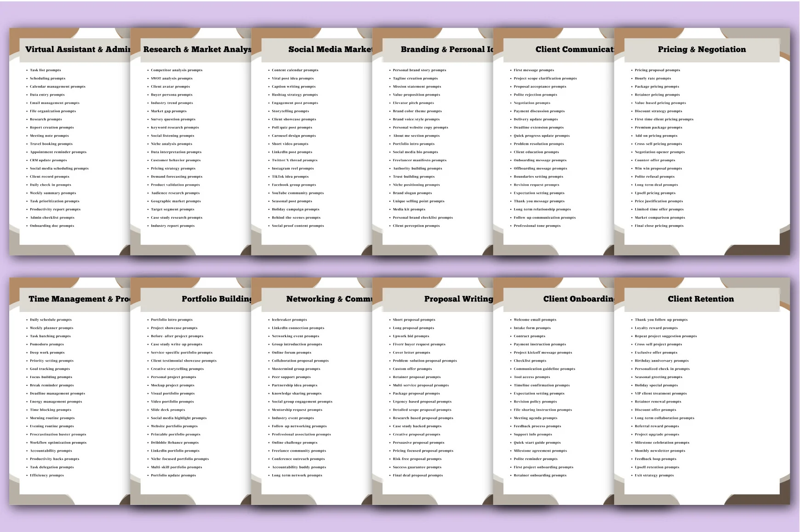Select "Time blocking prompts" line
Viewport: 800px width, 532px height.
(x=51, y=410)
